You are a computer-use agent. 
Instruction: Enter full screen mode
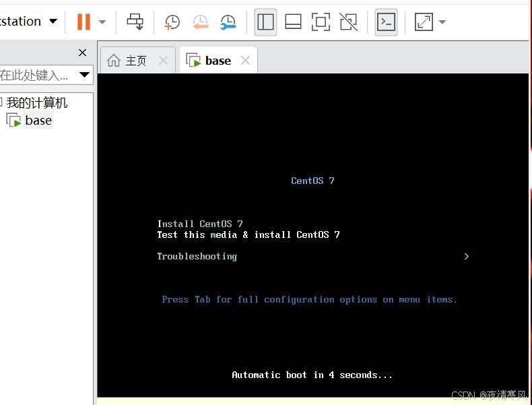[x=321, y=22]
